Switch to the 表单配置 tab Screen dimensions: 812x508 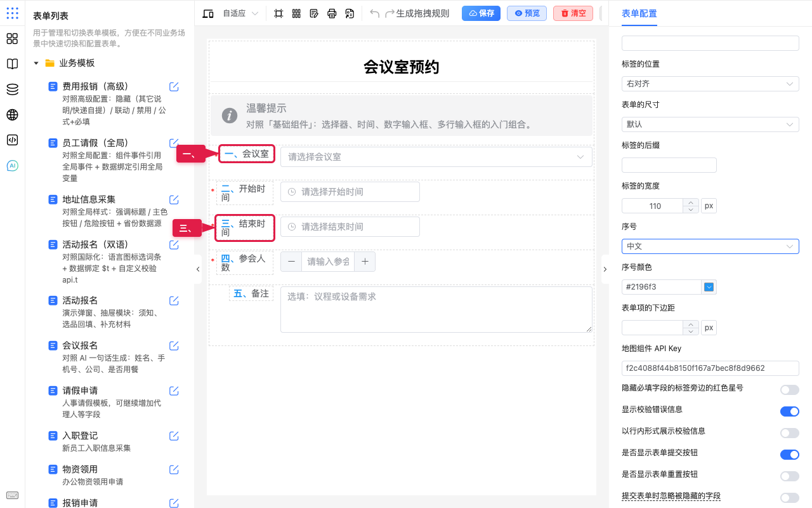point(639,13)
